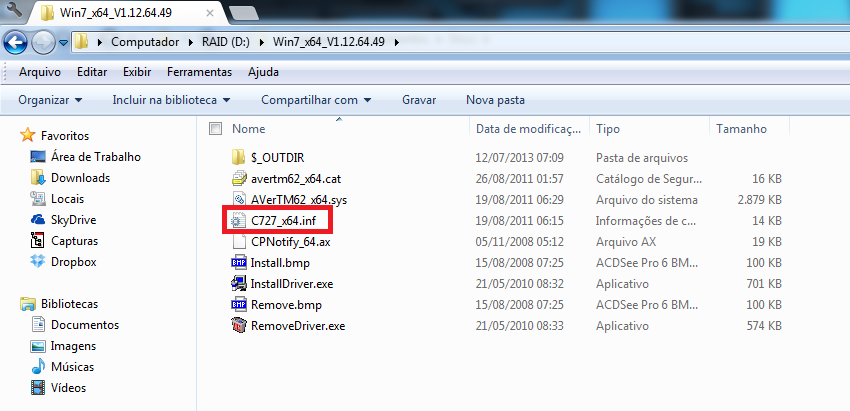The image size is (850, 411).
Task: Sort by the Nome column header
Action: (x=248, y=129)
